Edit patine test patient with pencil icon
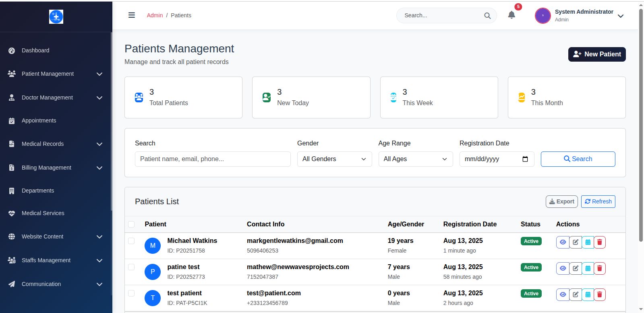This screenshot has height=313, width=644. pyautogui.click(x=576, y=268)
